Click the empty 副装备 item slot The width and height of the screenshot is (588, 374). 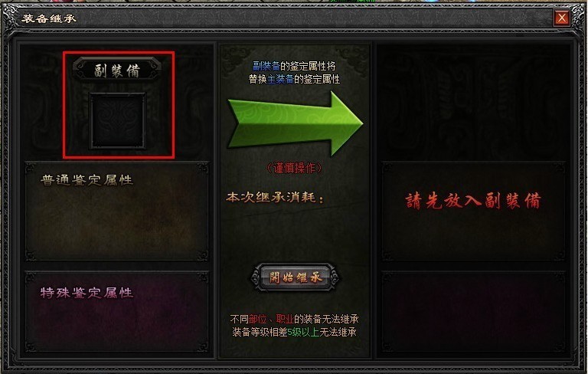(x=117, y=120)
